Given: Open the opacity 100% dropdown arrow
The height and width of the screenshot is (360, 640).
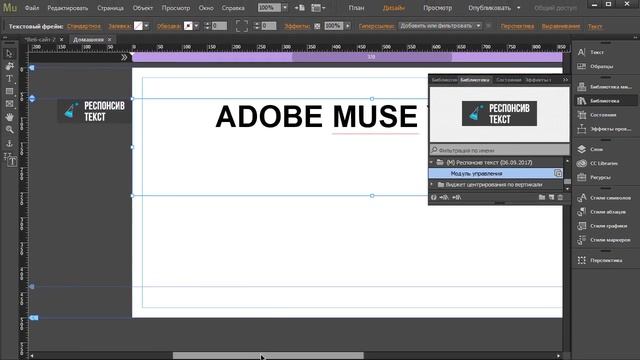Looking at the screenshot, I should 348,26.
